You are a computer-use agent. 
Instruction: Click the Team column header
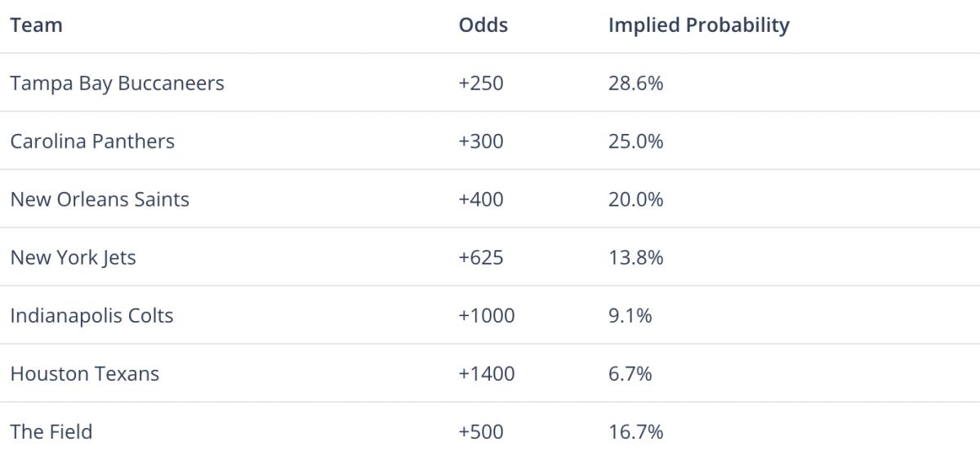click(x=36, y=25)
